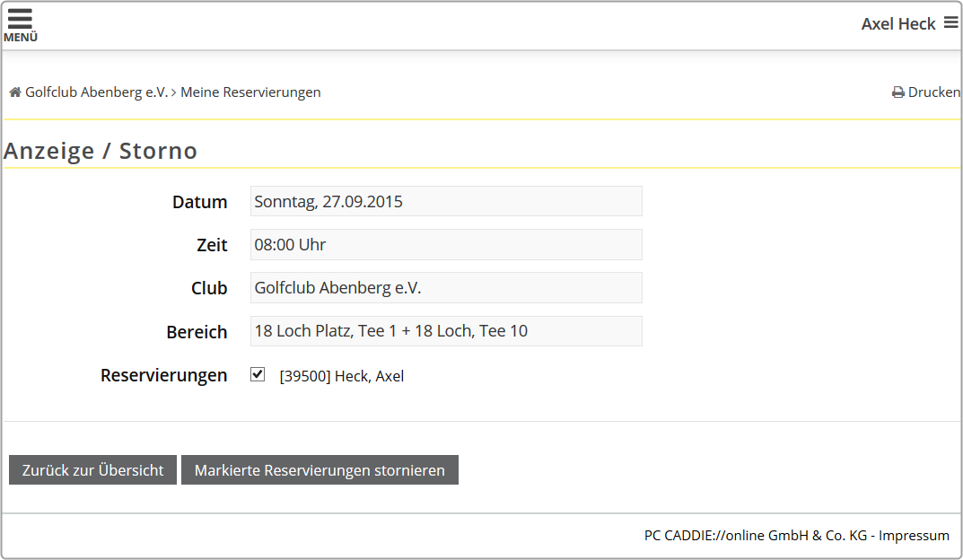The image size is (963, 560).
Task: Click the Drucken print link
Action: coord(933,92)
